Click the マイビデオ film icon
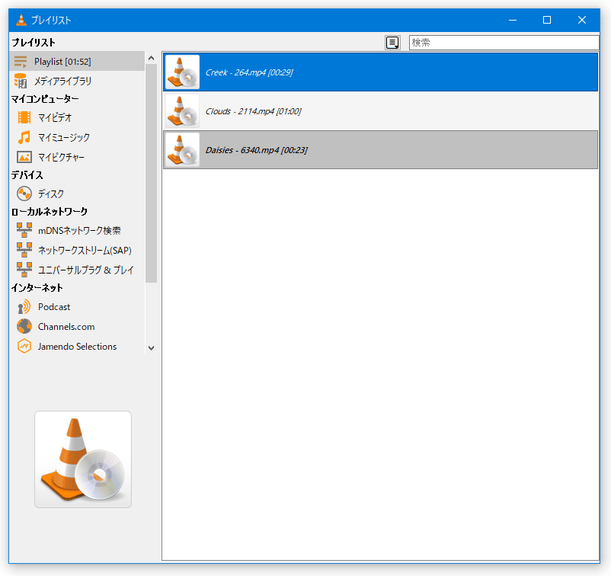This screenshot has width=611, height=576. (25, 118)
